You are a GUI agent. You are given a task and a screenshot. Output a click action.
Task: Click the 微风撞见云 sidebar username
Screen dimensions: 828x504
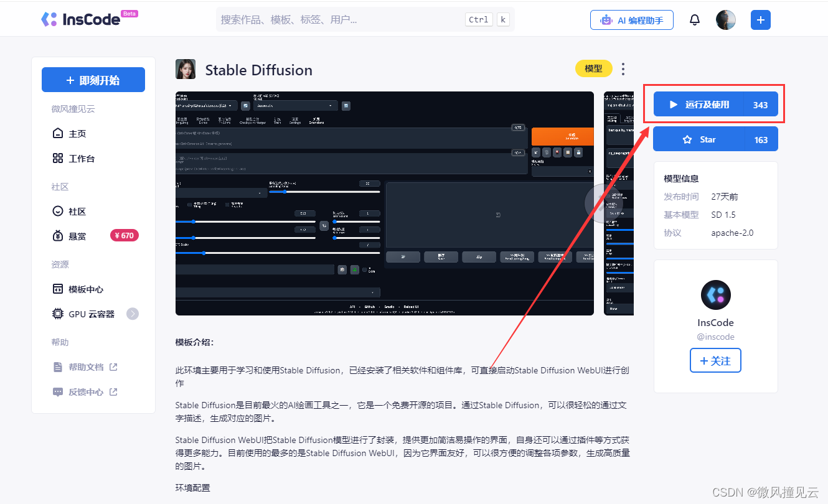click(73, 109)
